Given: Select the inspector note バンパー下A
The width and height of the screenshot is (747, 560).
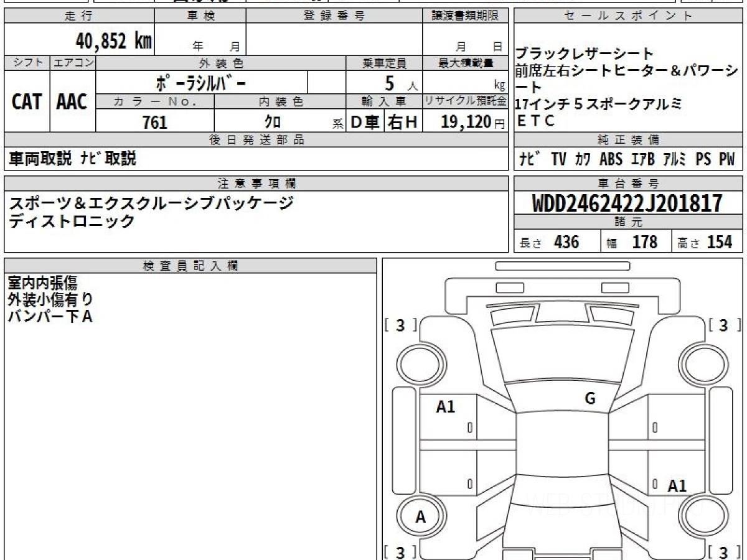Looking at the screenshot, I should [x=50, y=316].
